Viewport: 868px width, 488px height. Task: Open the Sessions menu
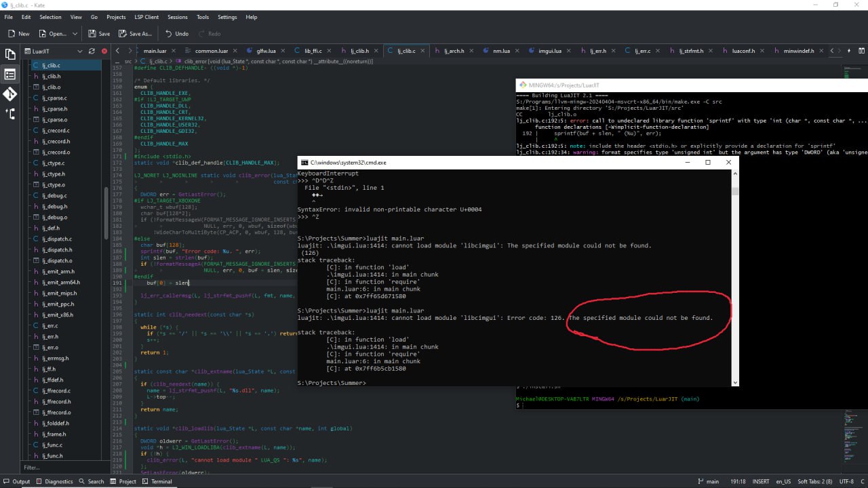point(177,17)
